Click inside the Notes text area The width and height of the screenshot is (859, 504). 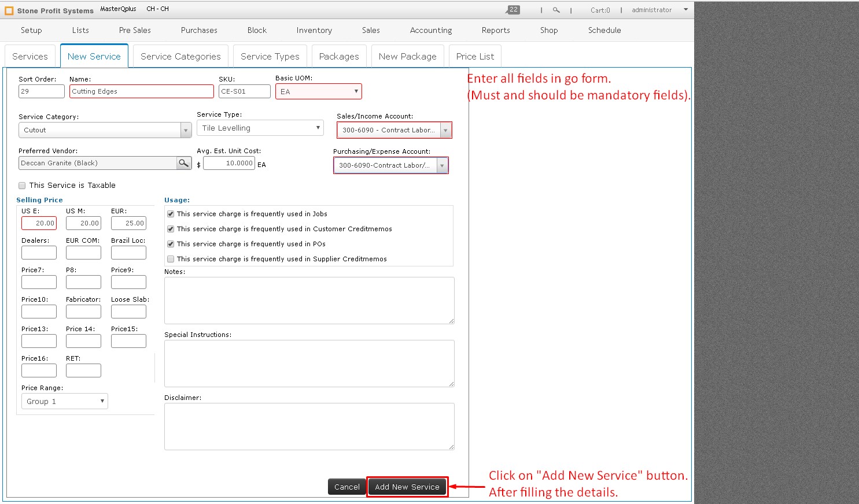tap(309, 300)
